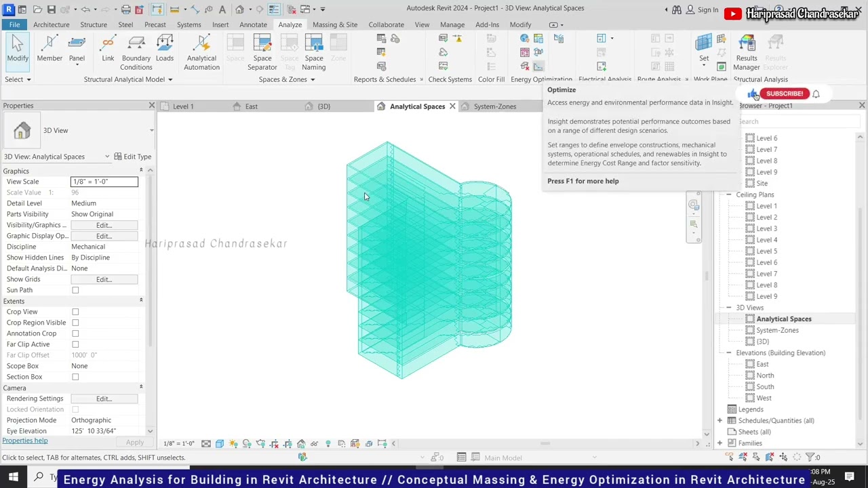The image size is (868, 488).
Task: Open the Results Manager
Action: point(747,53)
